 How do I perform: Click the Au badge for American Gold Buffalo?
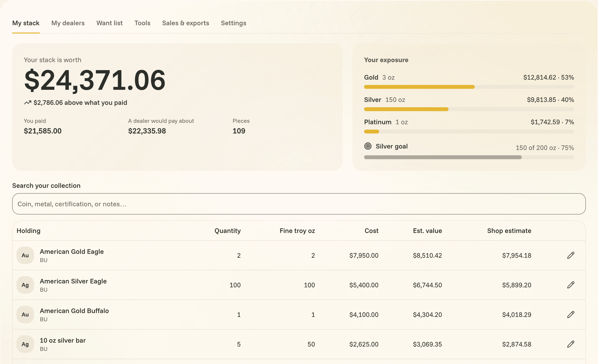tap(25, 314)
